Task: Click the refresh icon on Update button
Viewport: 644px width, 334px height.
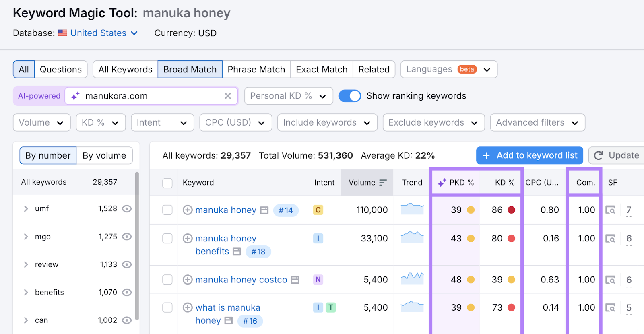Action: (x=599, y=155)
